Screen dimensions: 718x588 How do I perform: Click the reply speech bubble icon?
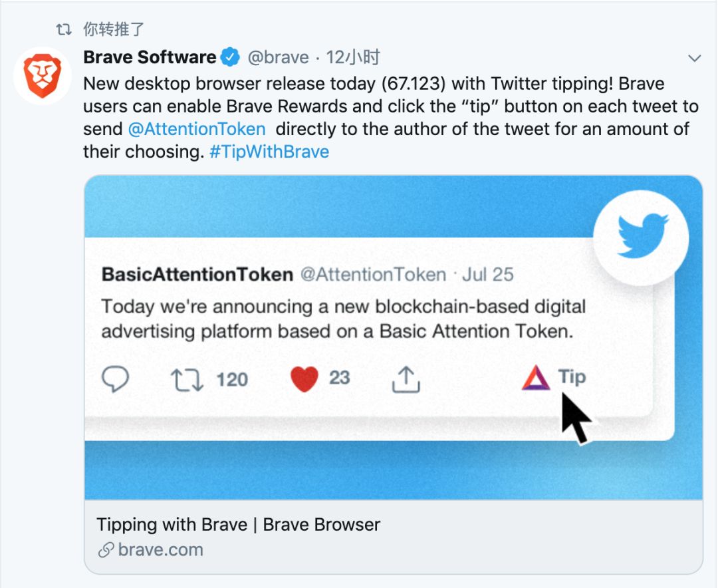[115, 379]
